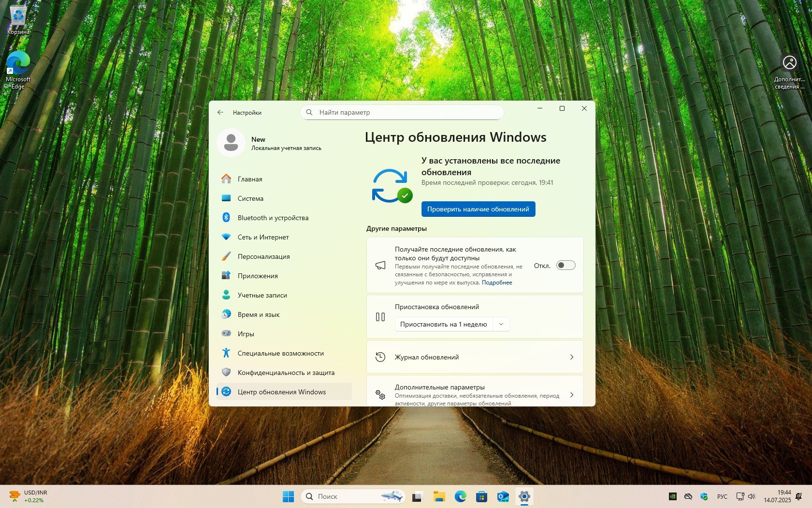Go to Сеть и Интернет section
The image size is (812, 508).
263,237
